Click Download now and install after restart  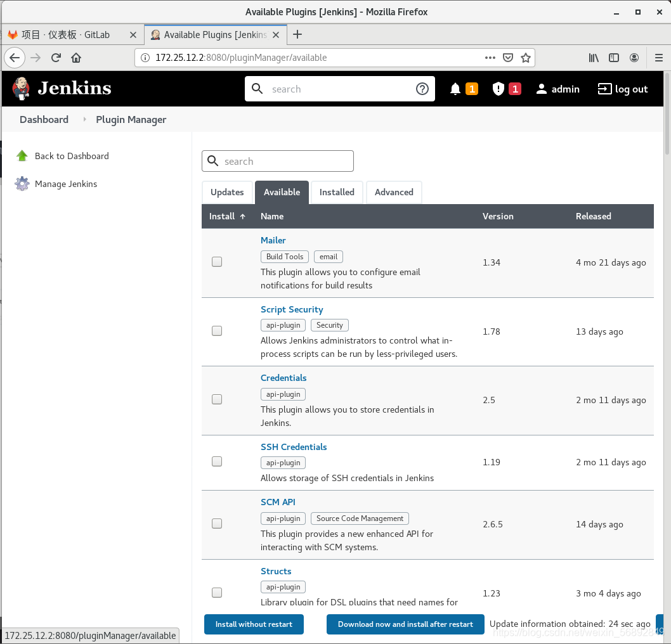pyautogui.click(x=405, y=624)
